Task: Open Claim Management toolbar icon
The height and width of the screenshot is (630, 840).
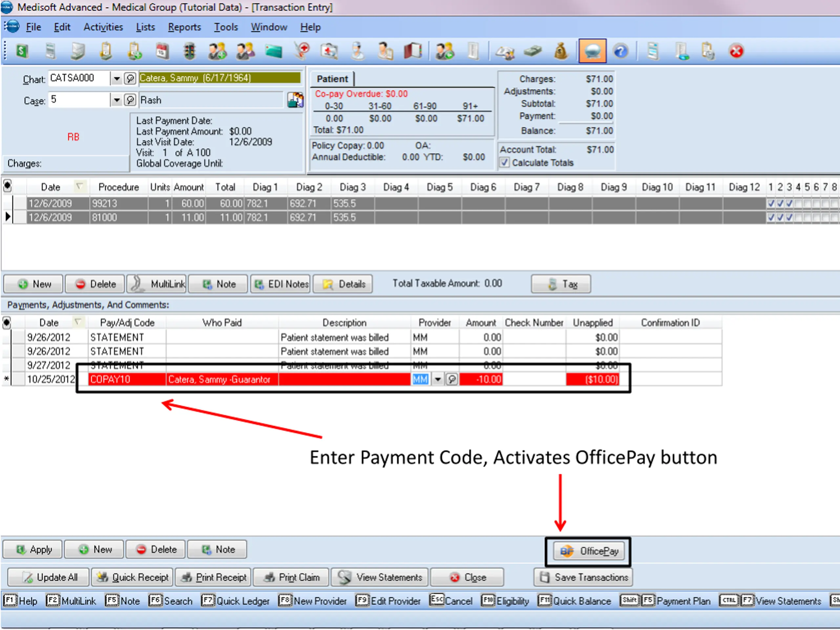Action: click(x=50, y=51)
